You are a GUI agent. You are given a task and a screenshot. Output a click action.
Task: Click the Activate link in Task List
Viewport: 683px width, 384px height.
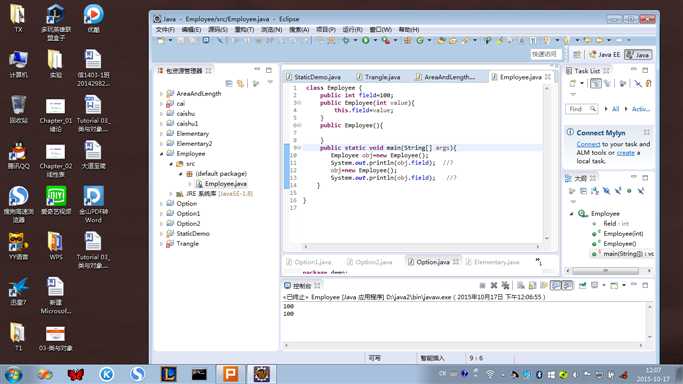point(640,109)
